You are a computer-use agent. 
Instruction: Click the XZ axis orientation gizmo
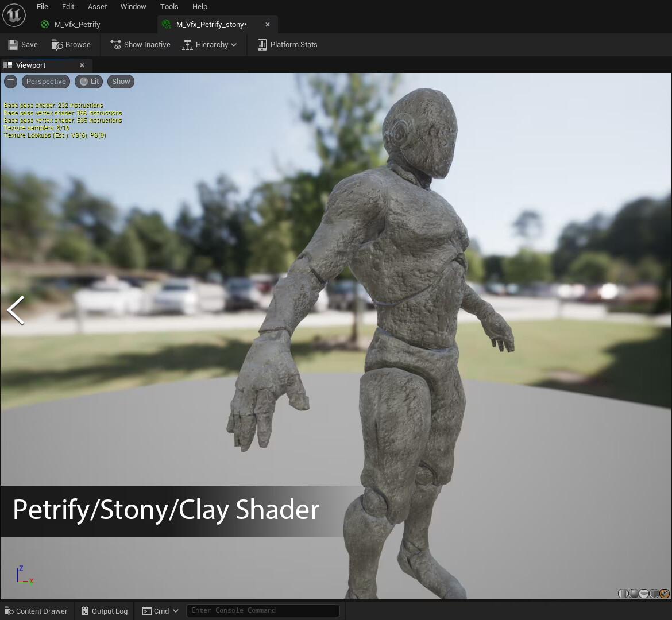[25, 575]
